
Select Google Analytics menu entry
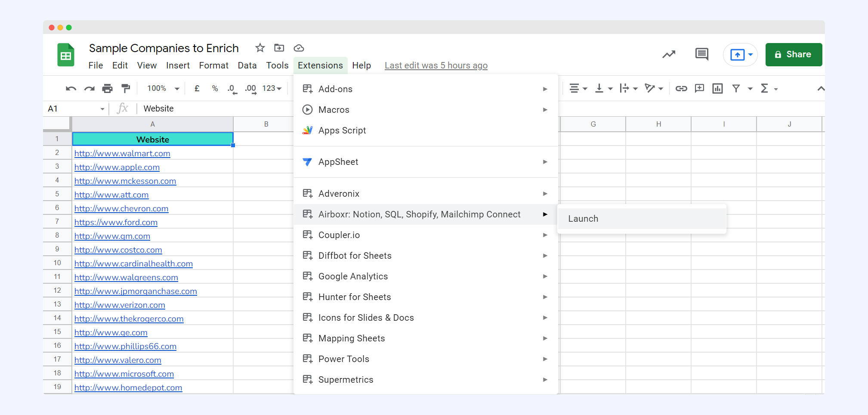426,276
